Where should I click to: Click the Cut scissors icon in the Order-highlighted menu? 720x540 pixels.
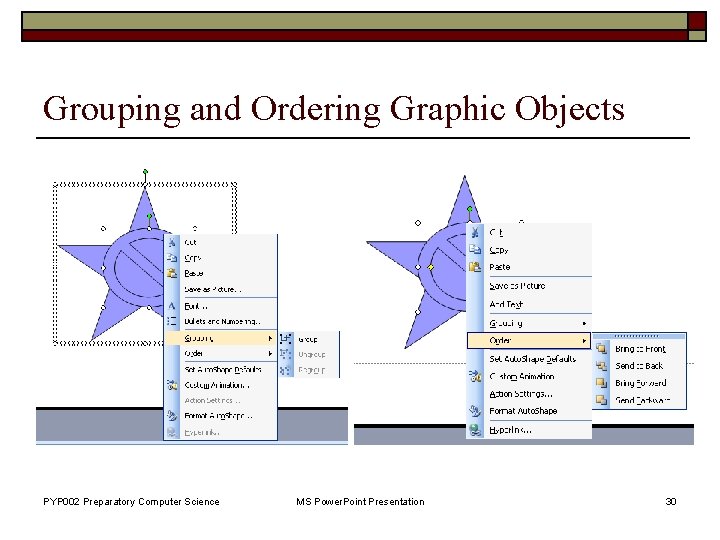pos(475,232)
